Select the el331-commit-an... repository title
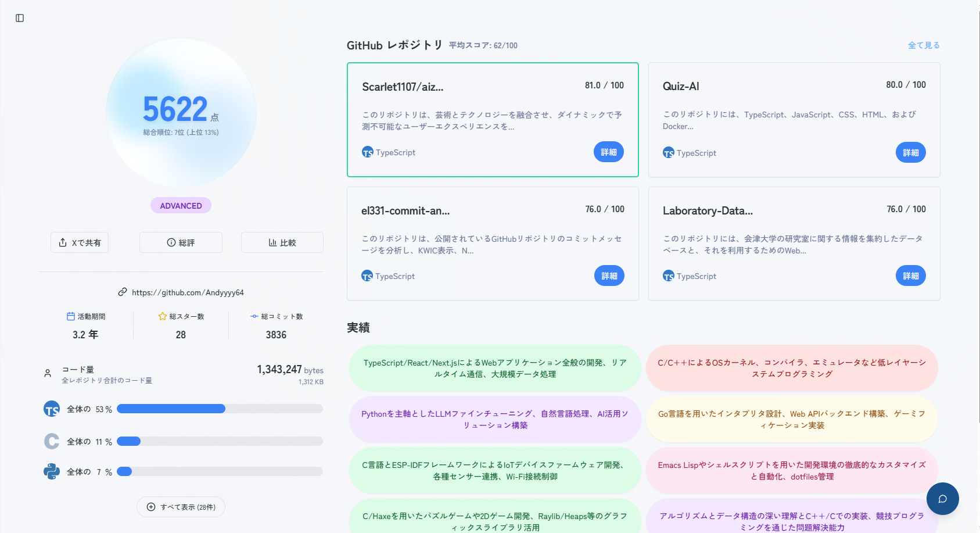 [405, 211]
